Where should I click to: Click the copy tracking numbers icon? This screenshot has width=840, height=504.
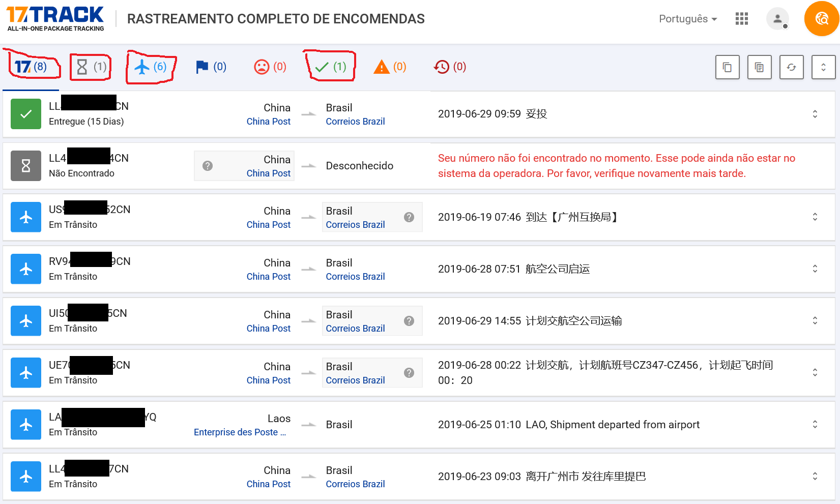point(727,67)
